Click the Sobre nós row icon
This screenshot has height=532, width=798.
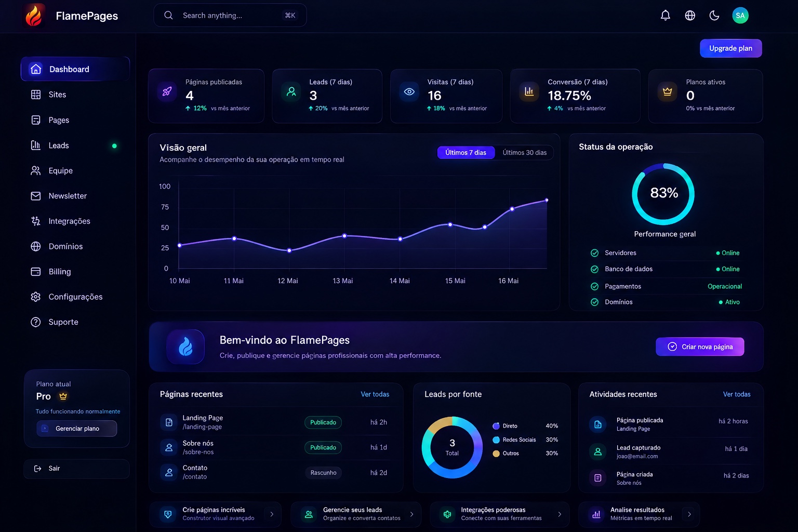pyautogui.click(x=169, y=447)
